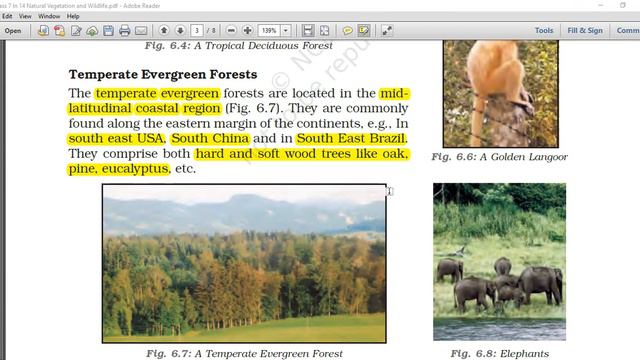The image size is (640, 360).
Task: Add a sticky note comment icon
Action: click(x=347, y=31)
